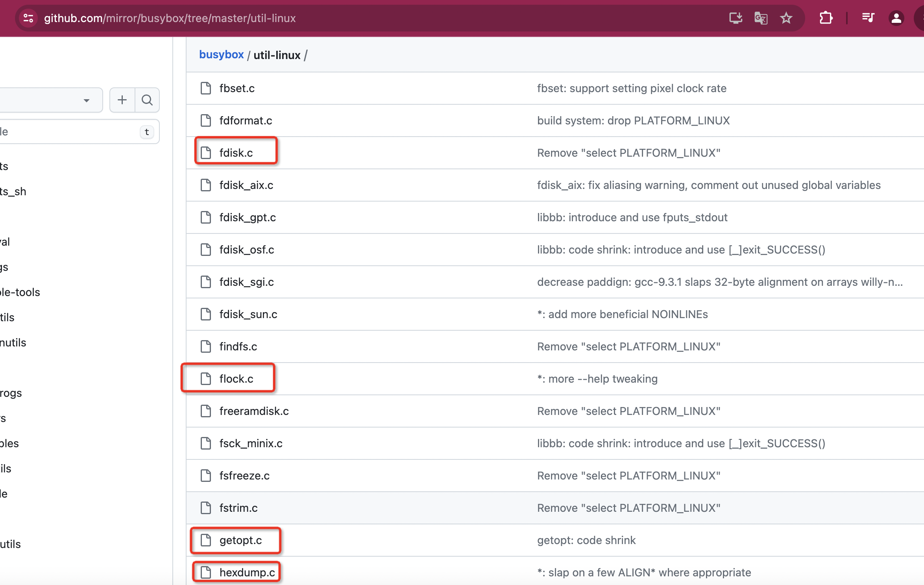
Task: Open commit '*: slap on a few ALIGN*'
Action: point(644,572)
